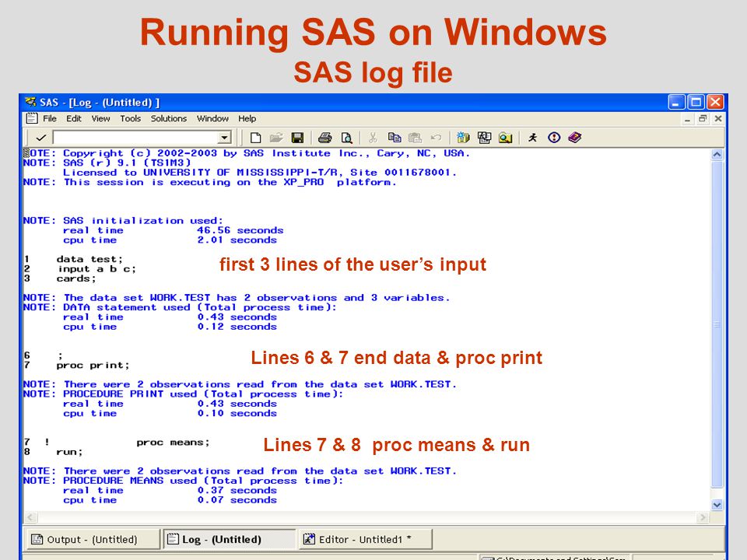Screen dimensions: 747x560
Task: Click the 'real time 46.56 seconds' line
Action: [173, 230]
